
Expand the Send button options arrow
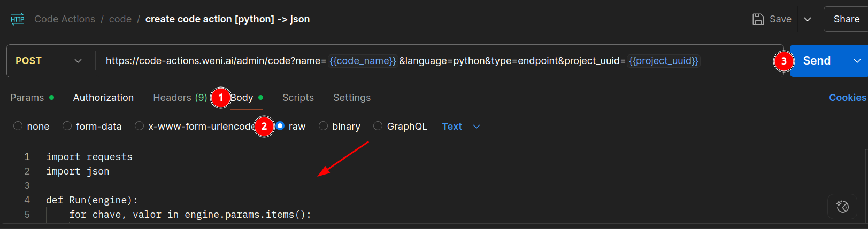pos(857,61)
